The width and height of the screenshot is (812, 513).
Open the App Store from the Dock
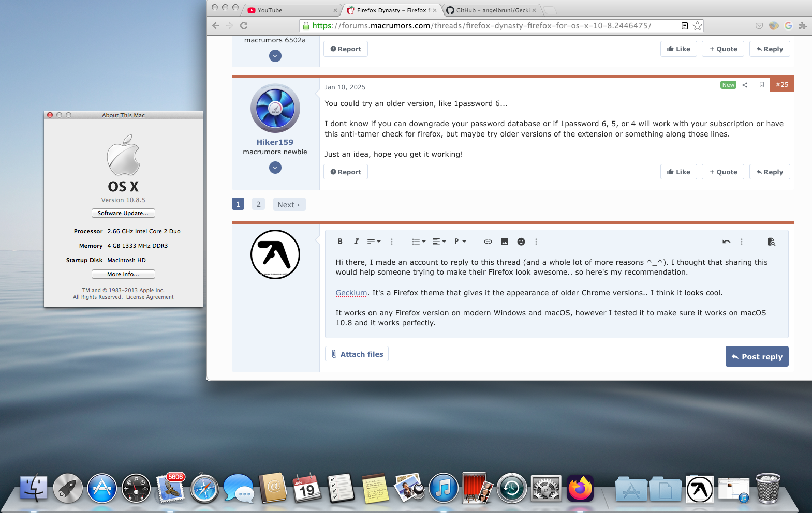pos(102,488)
